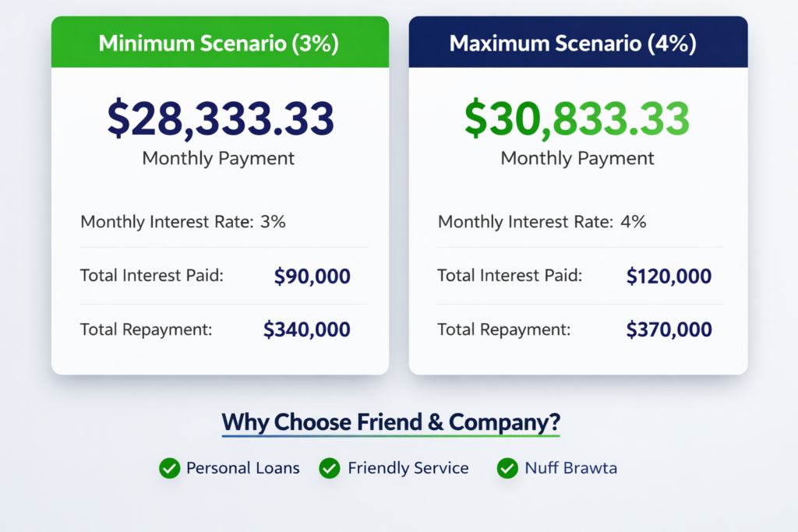
Task: Click Total Repayment label in maximum card
Action: point(503,329)
